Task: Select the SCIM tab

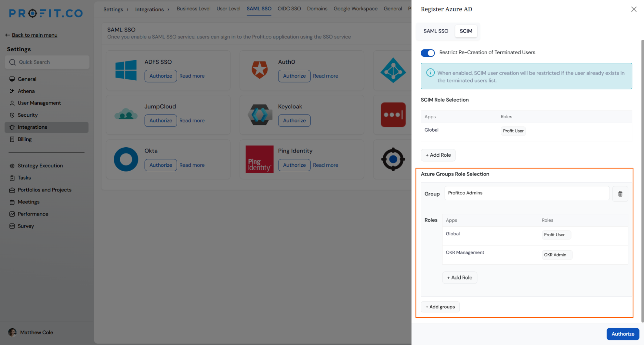Action: 466,31
